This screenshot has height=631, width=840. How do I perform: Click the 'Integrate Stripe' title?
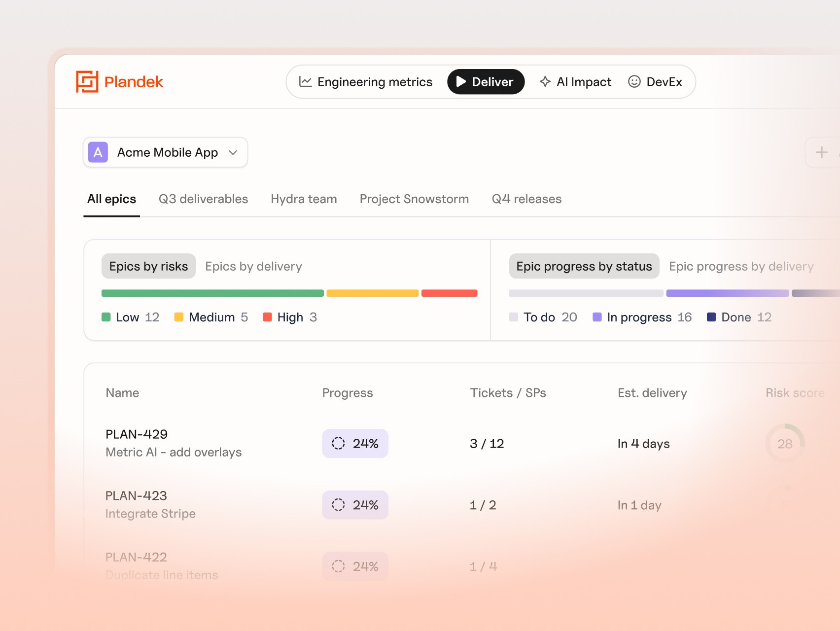[x=150, y=514]
